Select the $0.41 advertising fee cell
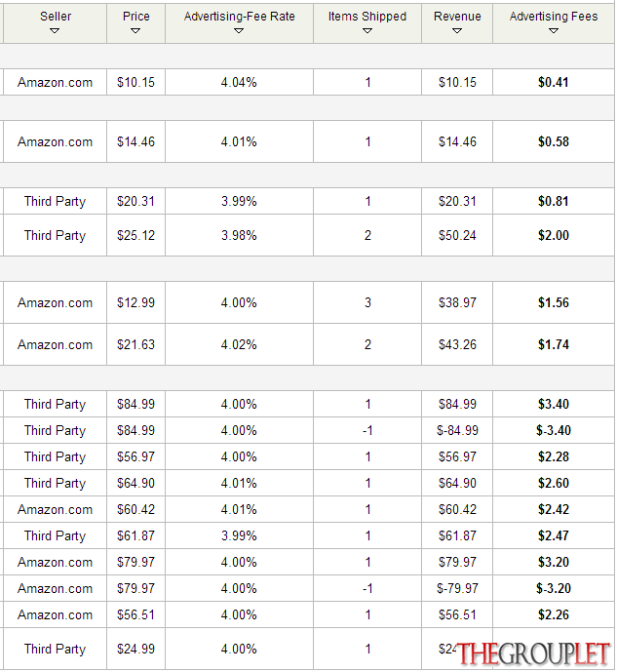617x672 pixels. click(554, 82)
